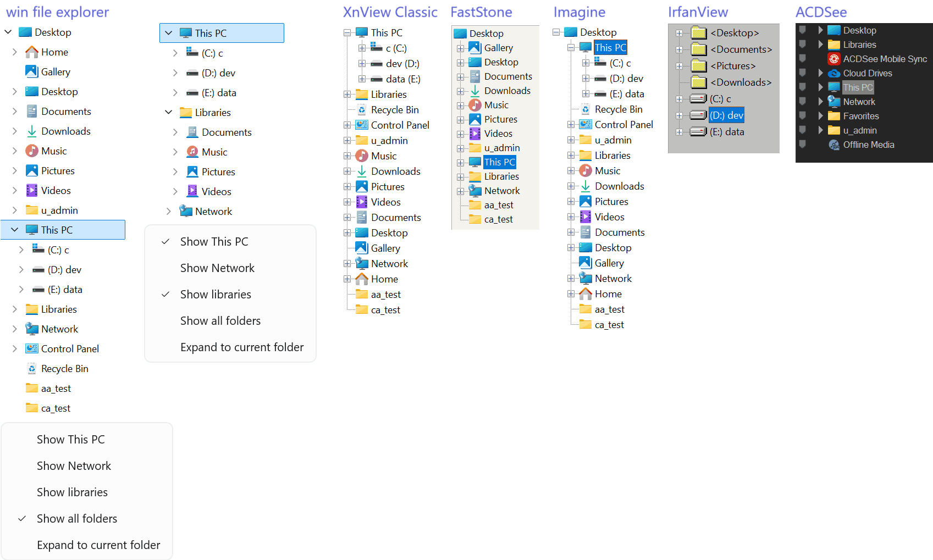Click the Home icon in Imagine tree
This screenshot has width=933, height=560.
point(586,294)
